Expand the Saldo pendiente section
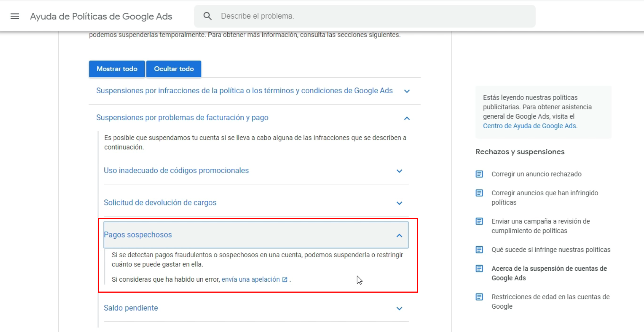The height and width of the screenshot is (332, 644). point(131,308)
